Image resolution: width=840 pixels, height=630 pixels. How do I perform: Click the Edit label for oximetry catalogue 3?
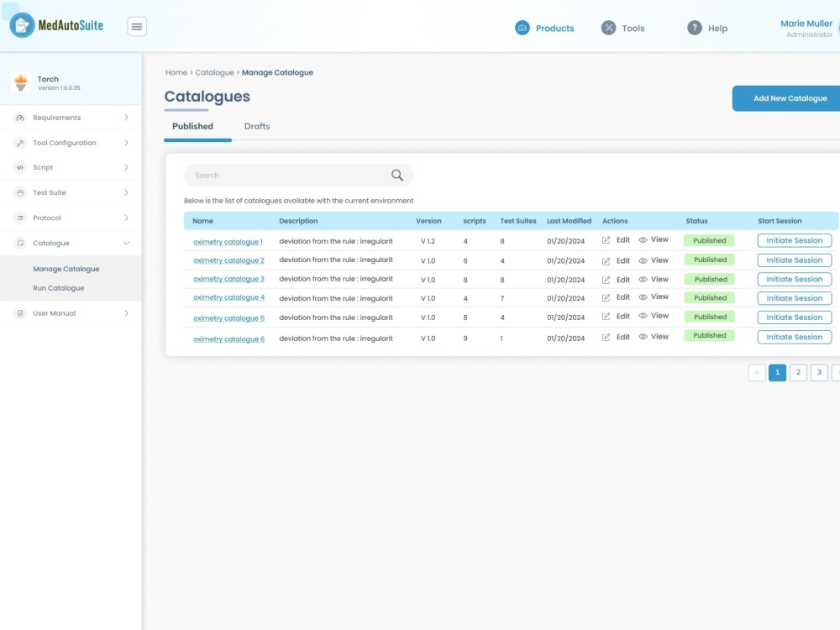coord(623,280)
